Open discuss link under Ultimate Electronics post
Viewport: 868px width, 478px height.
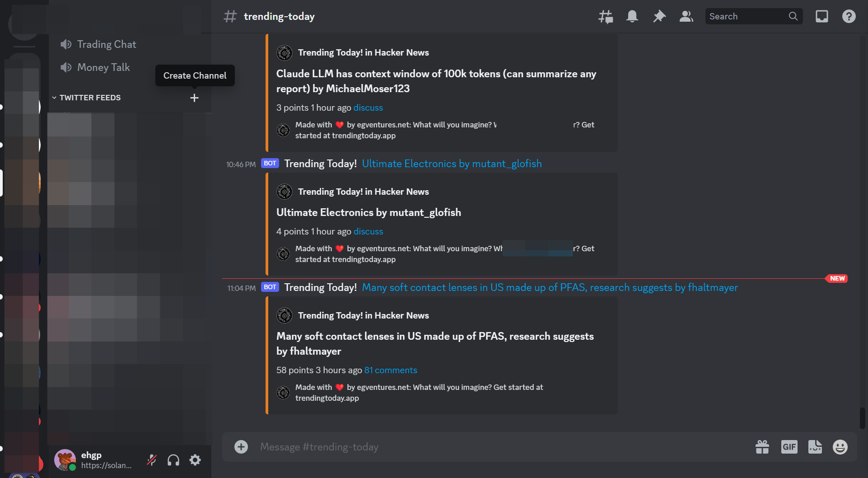368,231
